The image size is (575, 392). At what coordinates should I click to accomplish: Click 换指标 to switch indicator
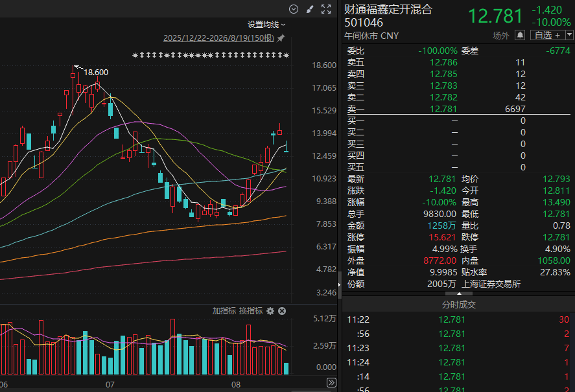pos(251,311)
